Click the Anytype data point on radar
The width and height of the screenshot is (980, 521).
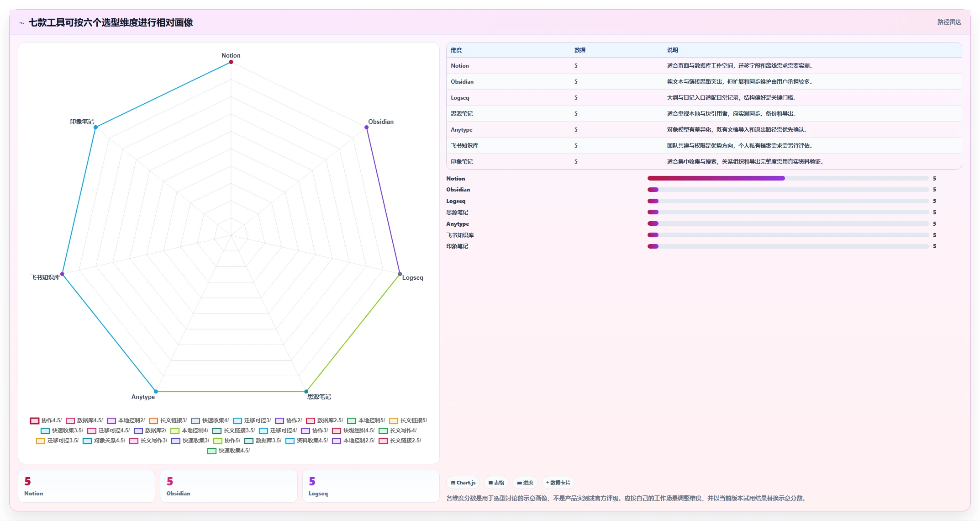[156, 392]
